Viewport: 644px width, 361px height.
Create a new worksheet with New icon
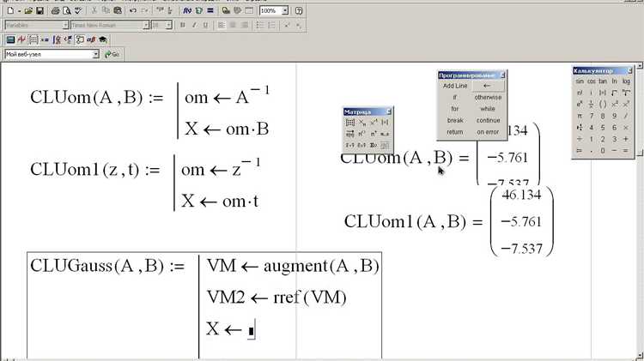(x=10, y=10)
